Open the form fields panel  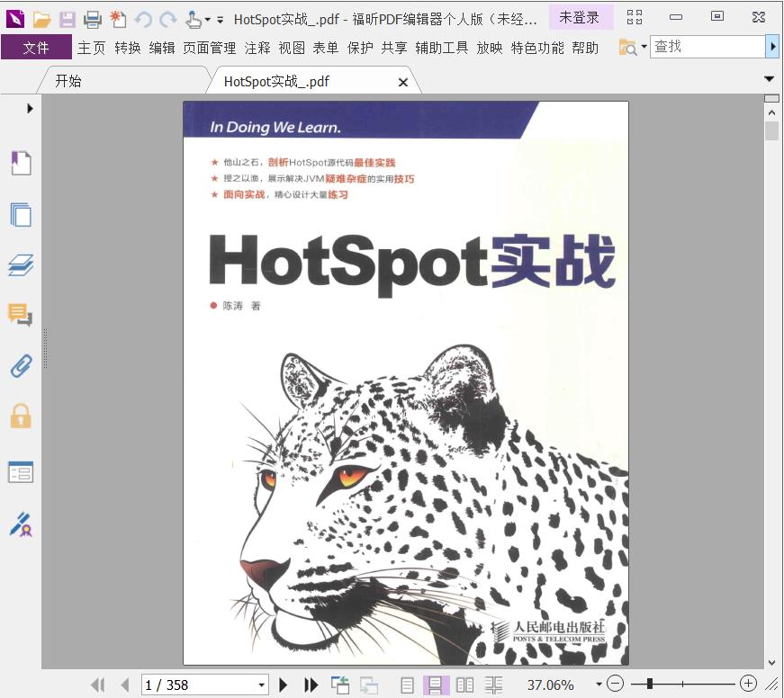pyautogui.click(x=21, y=472)
